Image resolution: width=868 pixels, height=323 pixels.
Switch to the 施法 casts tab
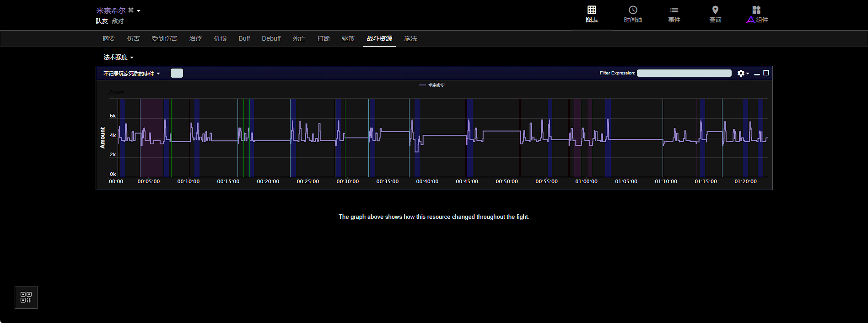[x=410, y=38]
